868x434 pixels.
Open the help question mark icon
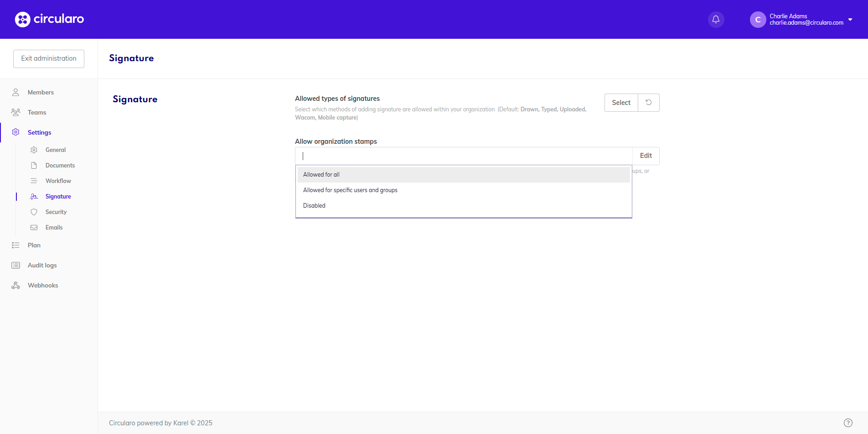coord(848,423)
